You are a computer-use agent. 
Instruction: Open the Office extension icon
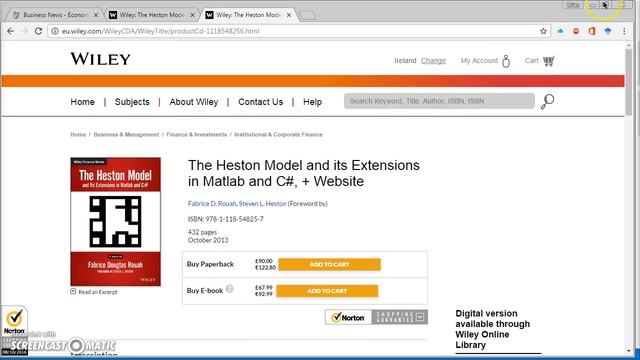[592, 31]
